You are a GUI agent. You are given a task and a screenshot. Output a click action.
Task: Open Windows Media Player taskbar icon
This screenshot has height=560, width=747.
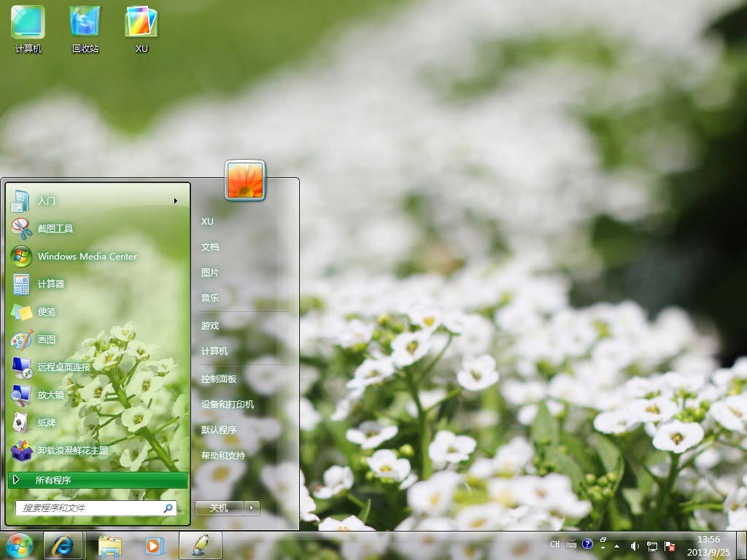(153, 545)
